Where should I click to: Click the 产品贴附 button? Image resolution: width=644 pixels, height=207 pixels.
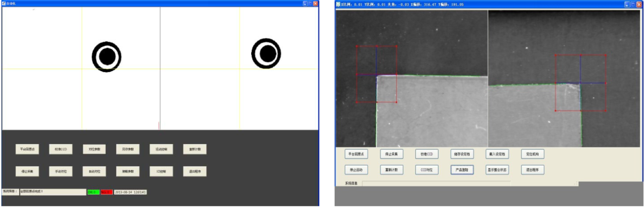462,170
